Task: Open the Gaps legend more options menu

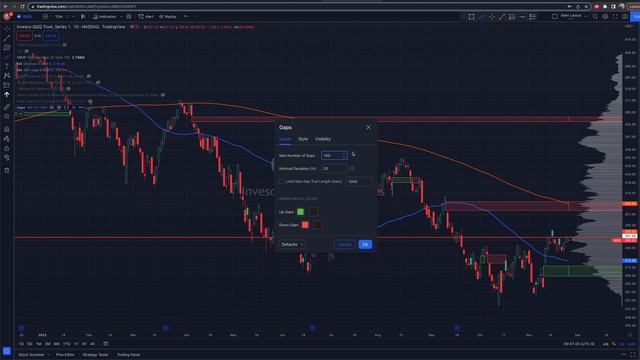Action: tap(81, 107)
